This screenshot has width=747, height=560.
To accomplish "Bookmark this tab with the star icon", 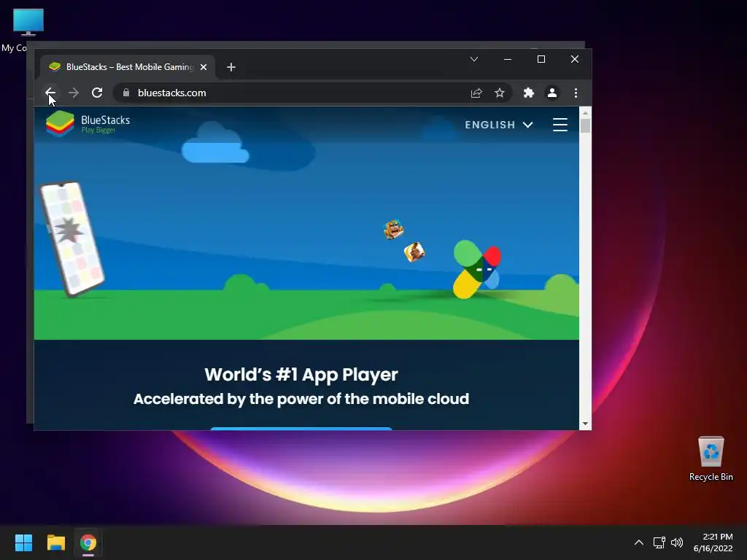I will 499,93.
